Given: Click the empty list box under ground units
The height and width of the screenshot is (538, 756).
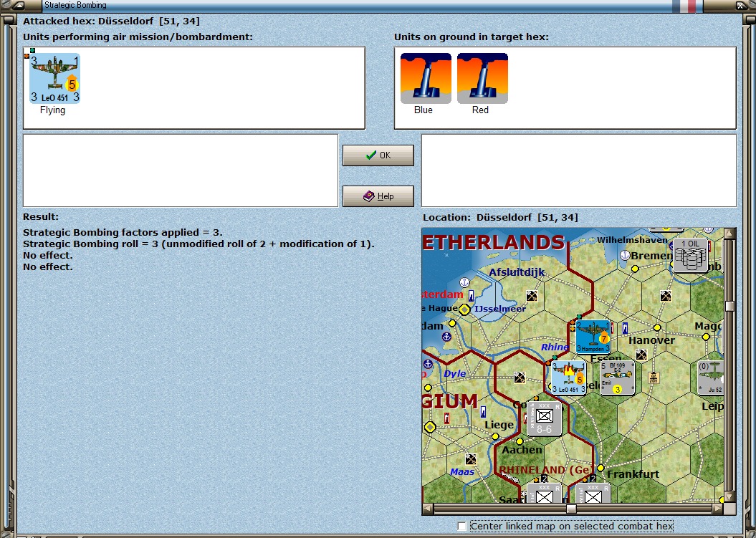Looking at the screenshot, I should (579, 170).
